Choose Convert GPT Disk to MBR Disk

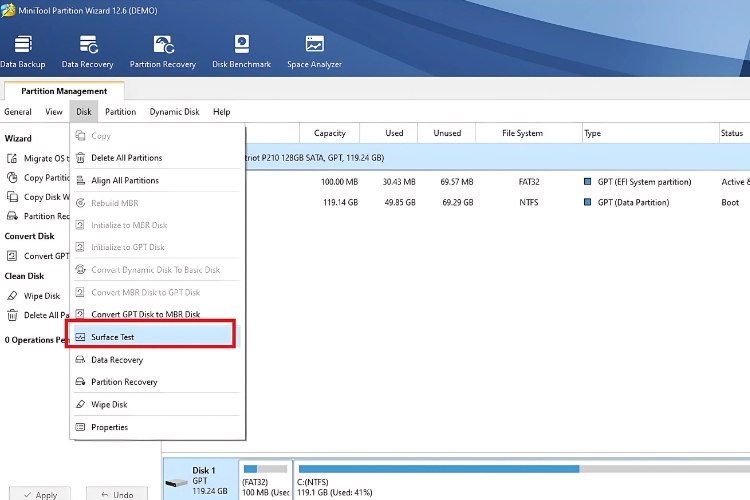[145, 315]
